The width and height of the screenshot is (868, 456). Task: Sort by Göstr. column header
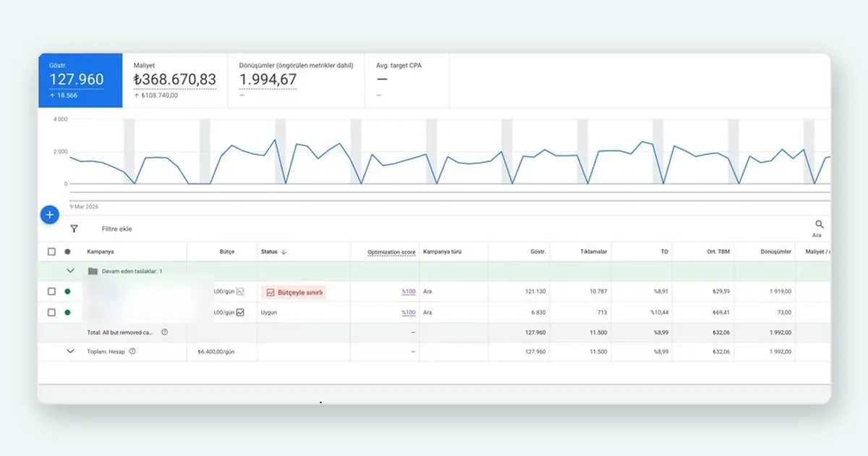[538, 252]
